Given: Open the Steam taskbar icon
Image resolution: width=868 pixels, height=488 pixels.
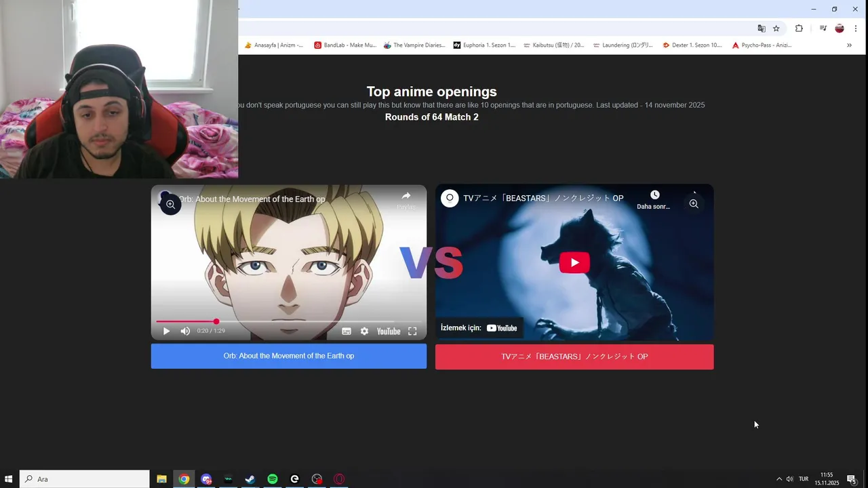Looking at the screenshot, I should tap(250, 479).
